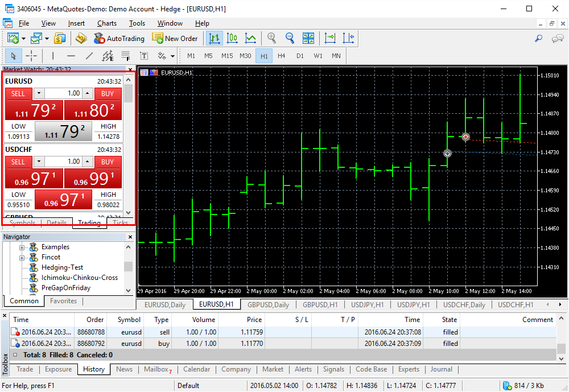Select the Fibonacci retracement drawing tool

pyautogui.click(x=125, y=56)
